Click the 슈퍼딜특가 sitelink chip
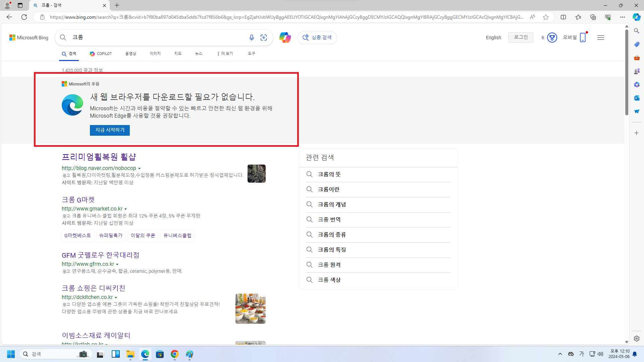 (x=111, y=236)
